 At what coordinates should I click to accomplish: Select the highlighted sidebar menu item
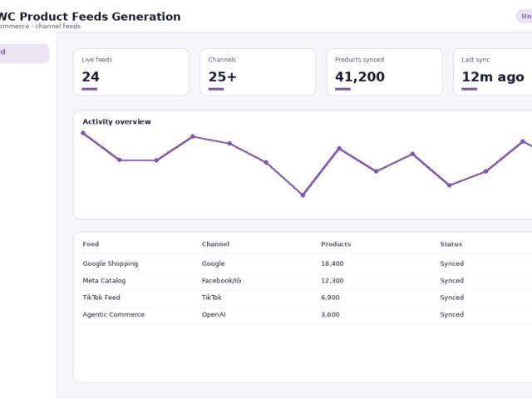(24, 53)
